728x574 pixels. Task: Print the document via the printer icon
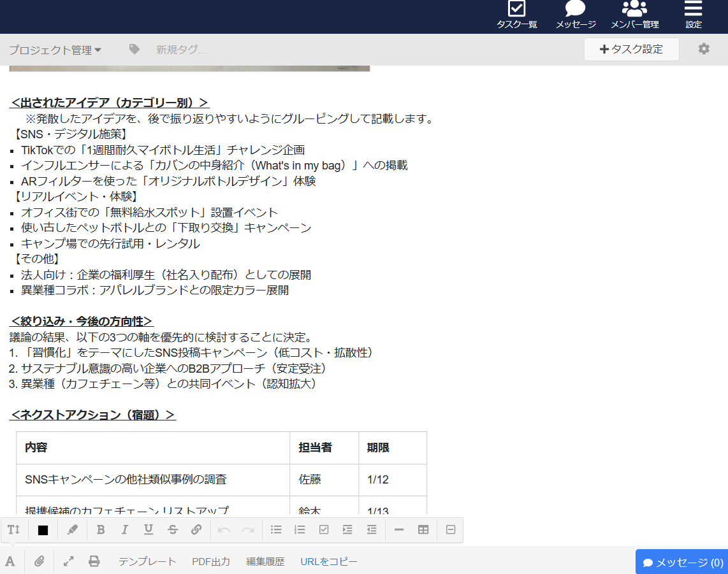(94, 561)
